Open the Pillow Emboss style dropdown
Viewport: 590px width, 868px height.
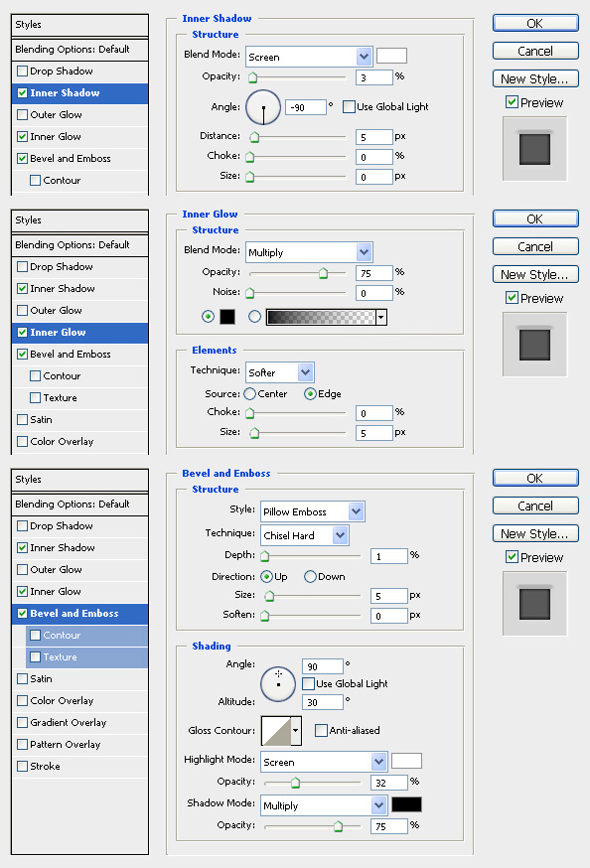tap(313, 512)
